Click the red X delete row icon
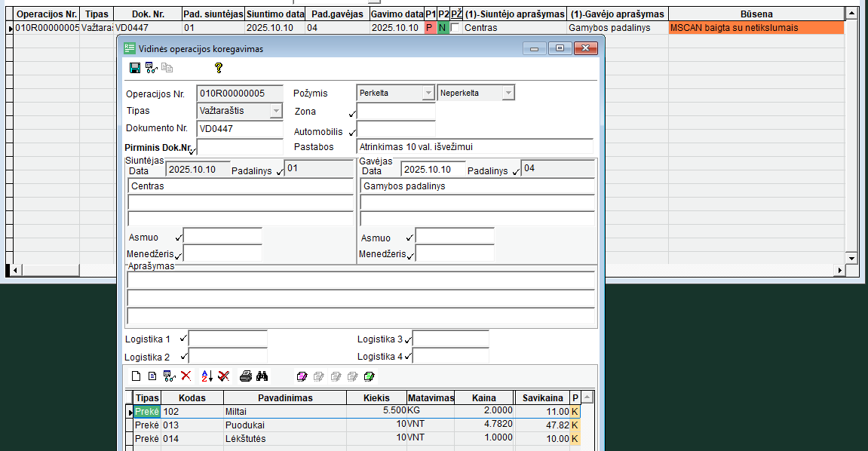Screen dimensions: 868x451 tap(186, 376)
